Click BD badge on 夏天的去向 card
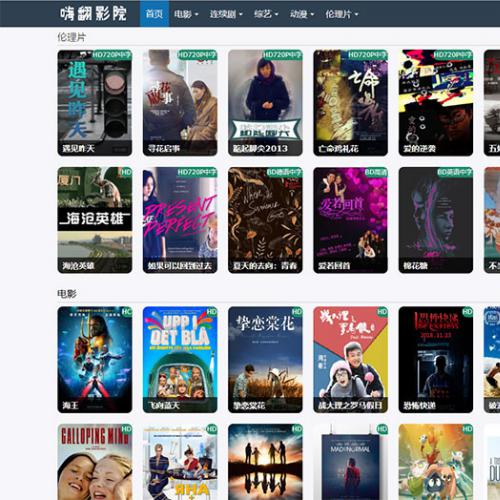Screen dimensions: 500x500 click(x=284, y=172)
